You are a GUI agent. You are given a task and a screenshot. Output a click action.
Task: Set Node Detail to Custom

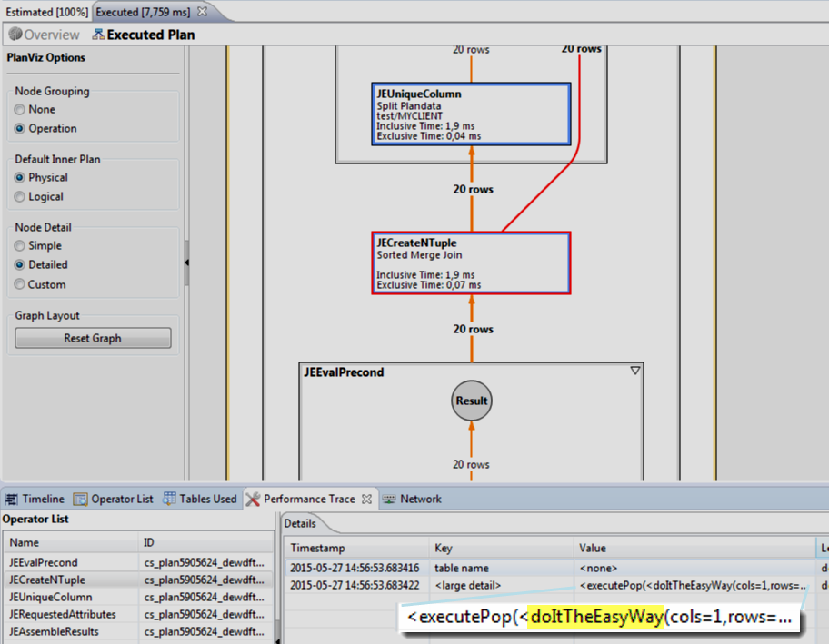pyautogui.click(x=20, y=284)
